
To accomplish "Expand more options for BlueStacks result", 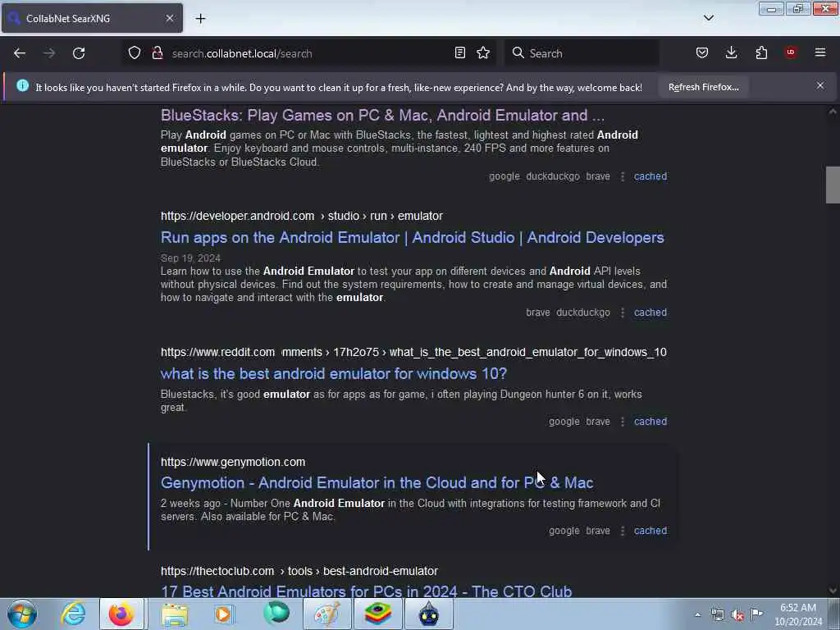I will (x=623, y=176).
